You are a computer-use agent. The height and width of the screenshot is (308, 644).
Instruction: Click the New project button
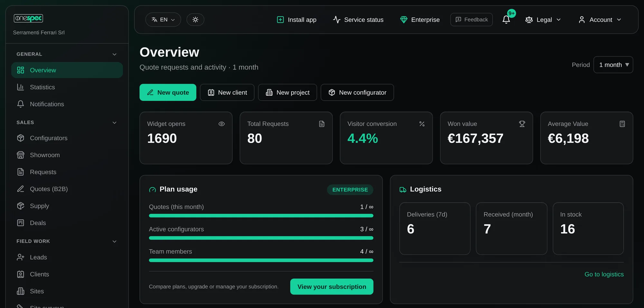pos(288,92)
